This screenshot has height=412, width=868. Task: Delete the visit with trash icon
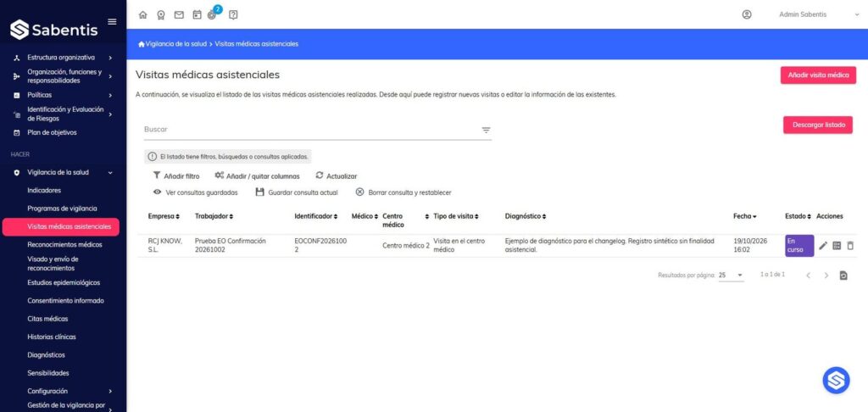[x=850, y=245]
